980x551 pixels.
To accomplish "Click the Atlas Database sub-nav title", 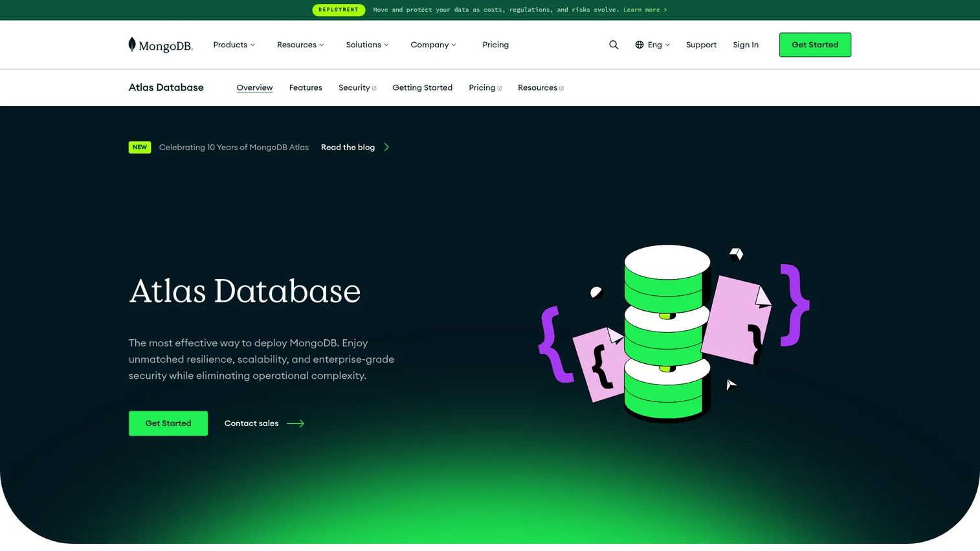I will (x=166, y=87).
